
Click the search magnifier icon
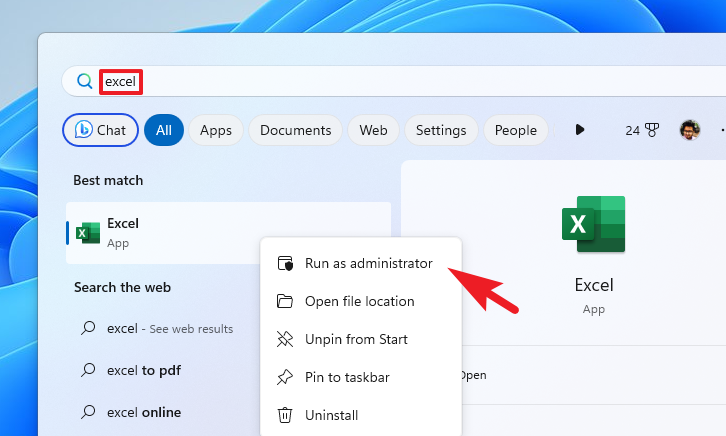(x=84, y=81)
